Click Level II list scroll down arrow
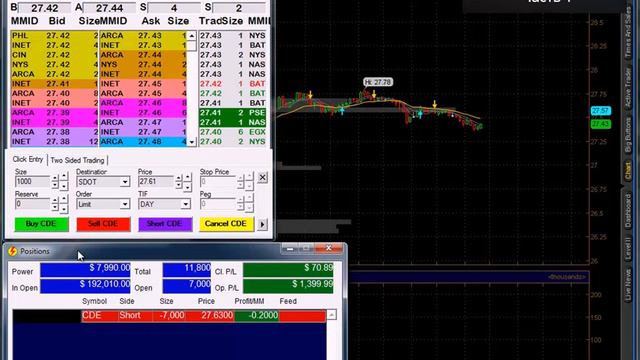The width and height of the screenshot is (640, 360). point(191,142)
